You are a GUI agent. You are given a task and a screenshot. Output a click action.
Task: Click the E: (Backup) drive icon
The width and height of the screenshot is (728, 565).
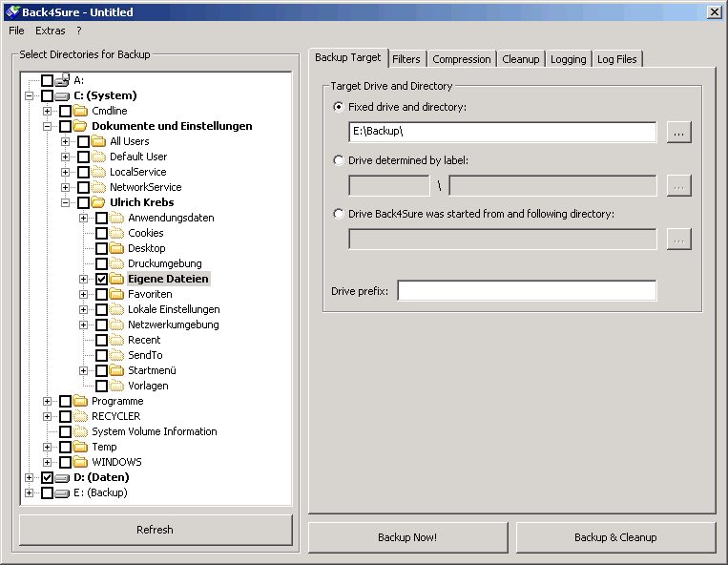coord(62,493)
